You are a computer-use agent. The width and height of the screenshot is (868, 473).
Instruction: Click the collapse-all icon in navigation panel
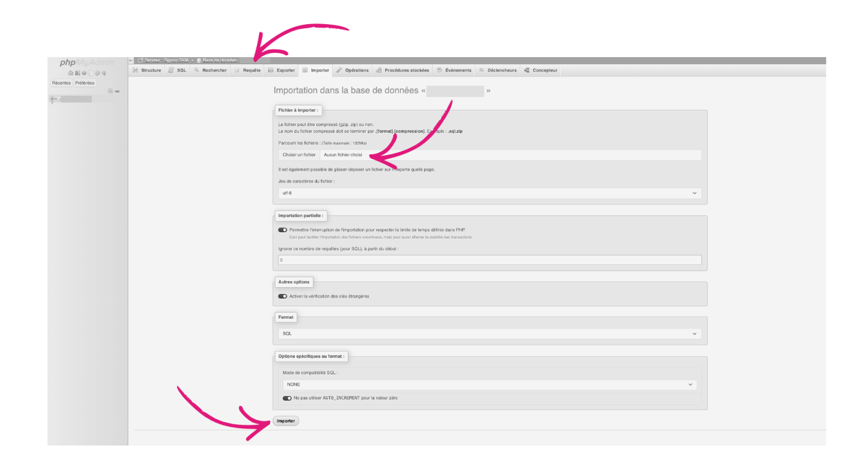pyautogui.click(x=111, y=91)
